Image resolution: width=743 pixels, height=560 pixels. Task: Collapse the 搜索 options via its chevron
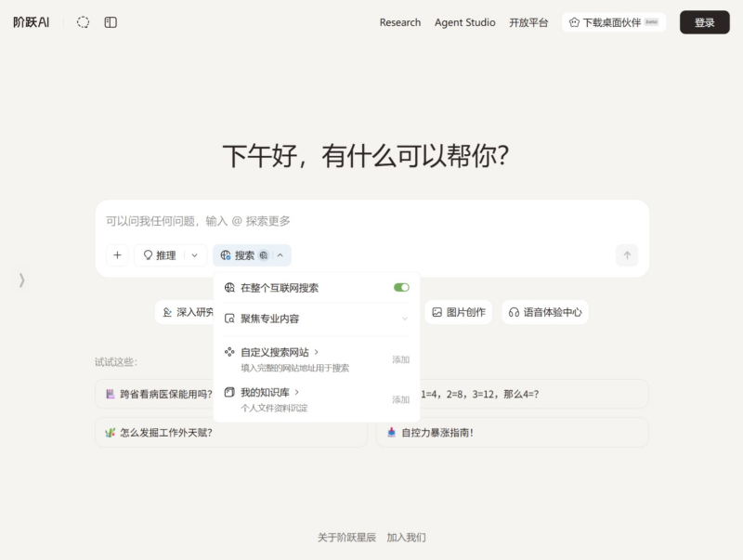[x=279, y=254]
